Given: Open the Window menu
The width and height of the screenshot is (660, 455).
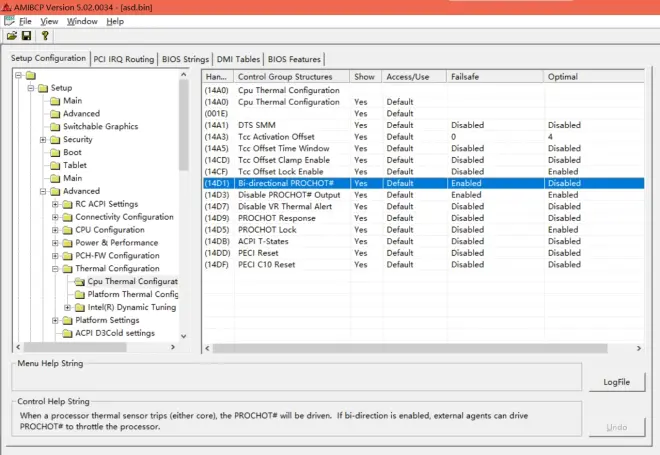Looking at the screenshot, I should click(82, 21).
